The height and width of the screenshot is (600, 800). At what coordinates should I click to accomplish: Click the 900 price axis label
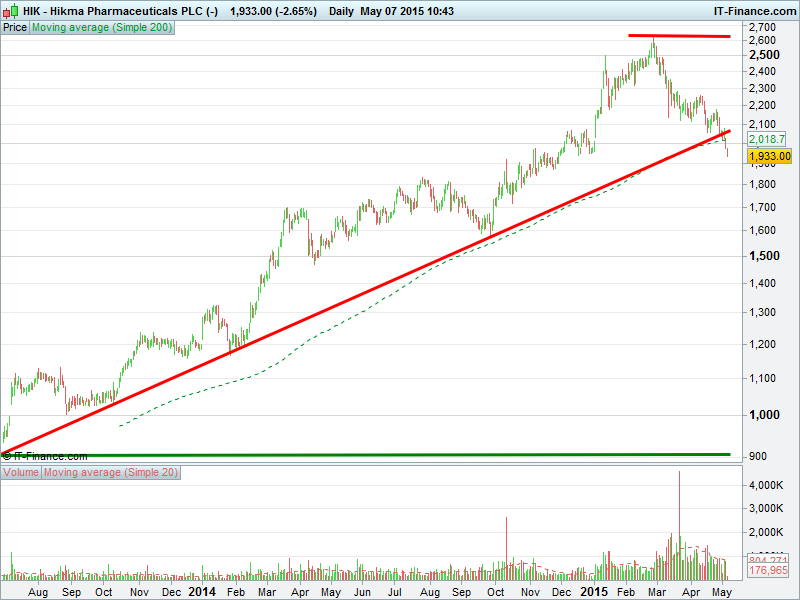[758, 456]
